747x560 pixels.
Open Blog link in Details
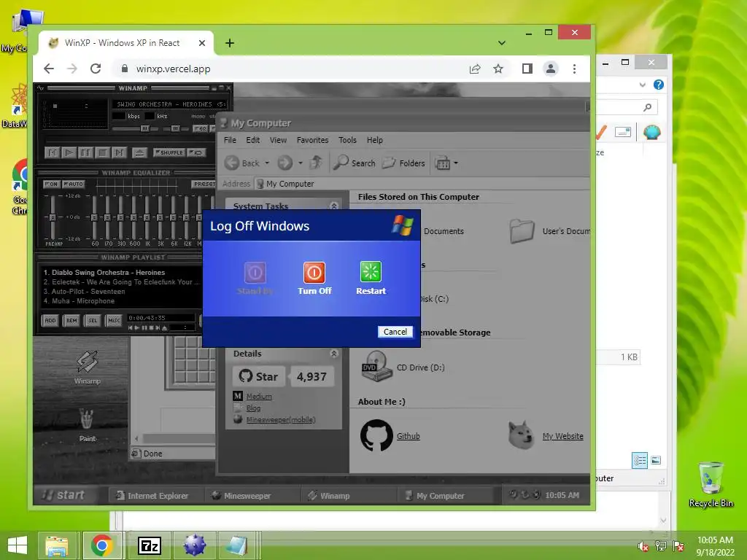(253, 408)
